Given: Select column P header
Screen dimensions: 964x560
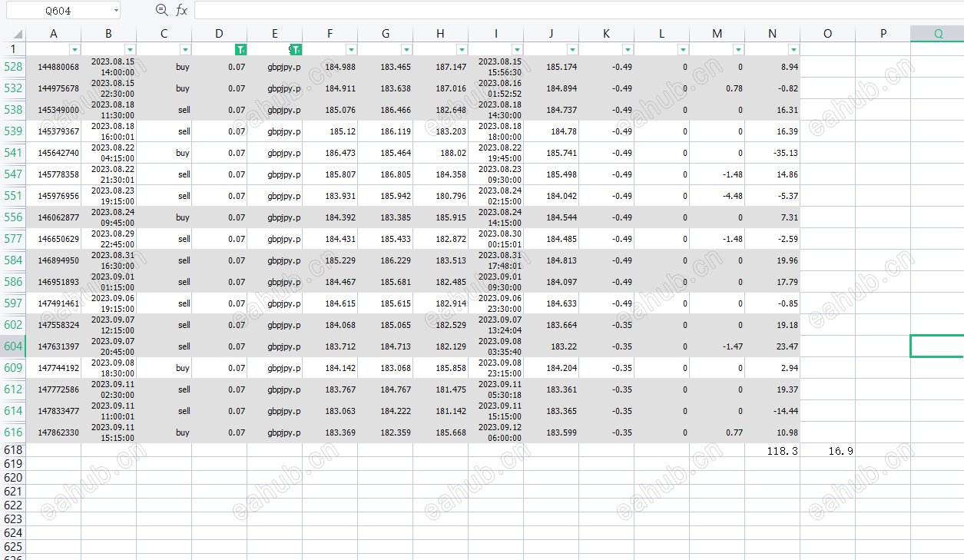Looking at the screenshot, I should click(883, 34).
